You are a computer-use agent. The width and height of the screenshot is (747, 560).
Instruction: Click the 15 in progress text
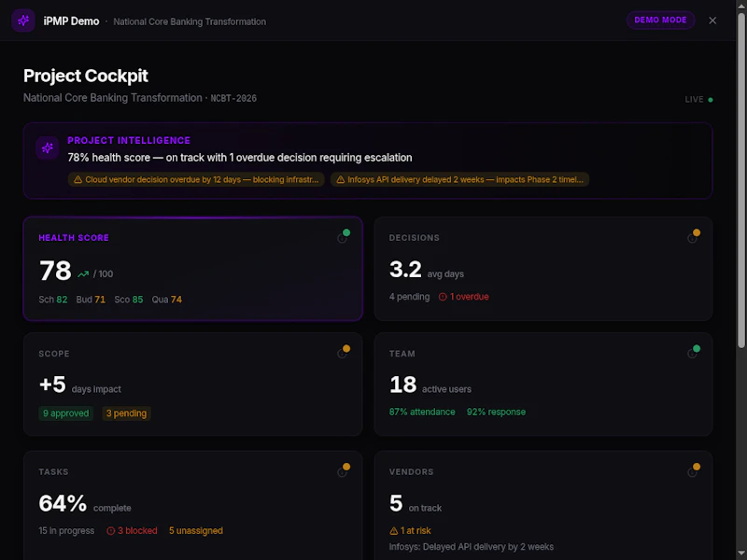(x=66, y=530)
